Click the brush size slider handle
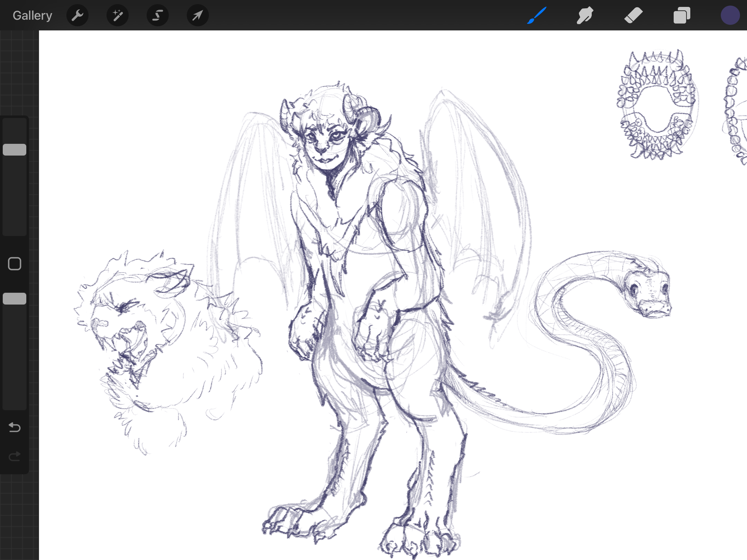This screenshot has width=747, height=560. click(15, 150)
